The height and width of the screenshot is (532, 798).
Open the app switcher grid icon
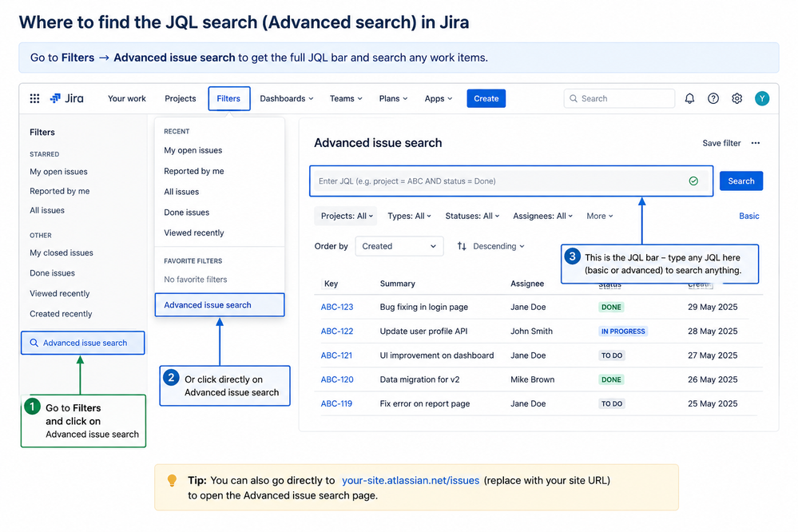(34, 98)
